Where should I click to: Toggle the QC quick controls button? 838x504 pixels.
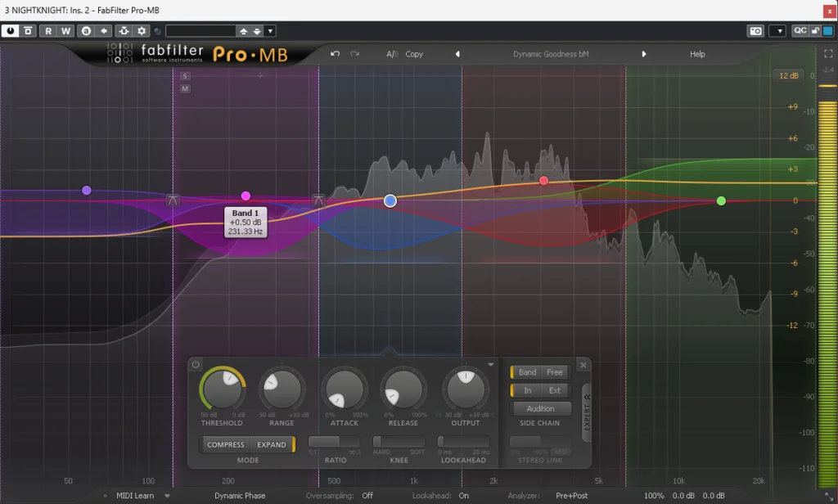(800, 31)
